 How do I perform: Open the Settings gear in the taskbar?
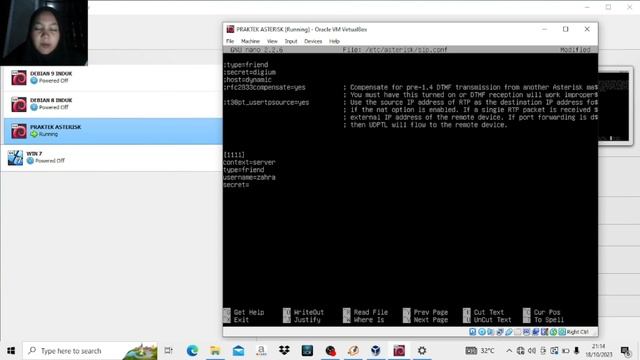pos(422,351)
